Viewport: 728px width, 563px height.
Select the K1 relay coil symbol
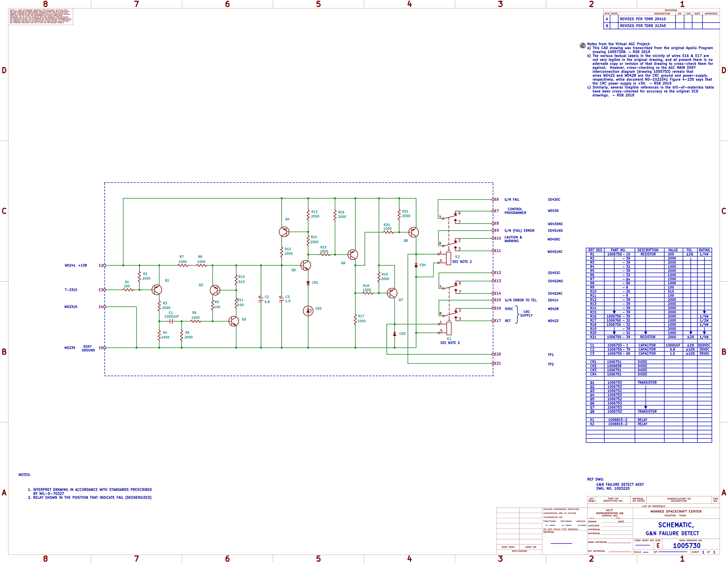[449, 329]
